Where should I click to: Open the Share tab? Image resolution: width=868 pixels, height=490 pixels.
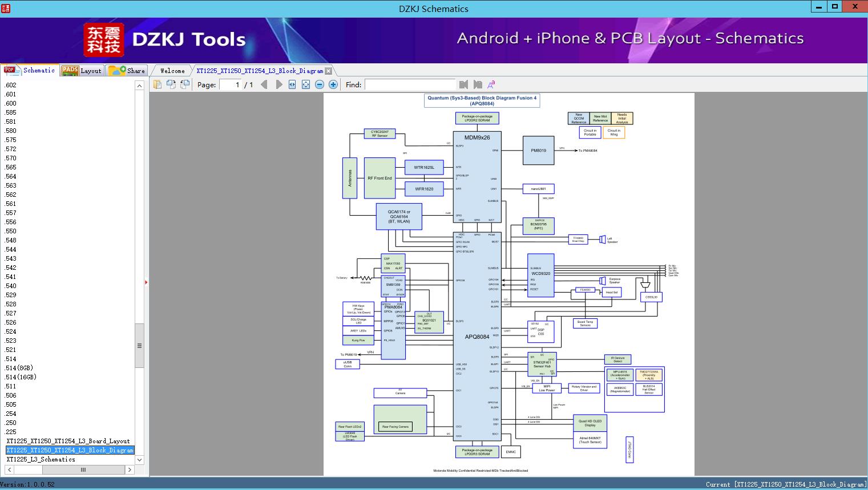[127, 70]
